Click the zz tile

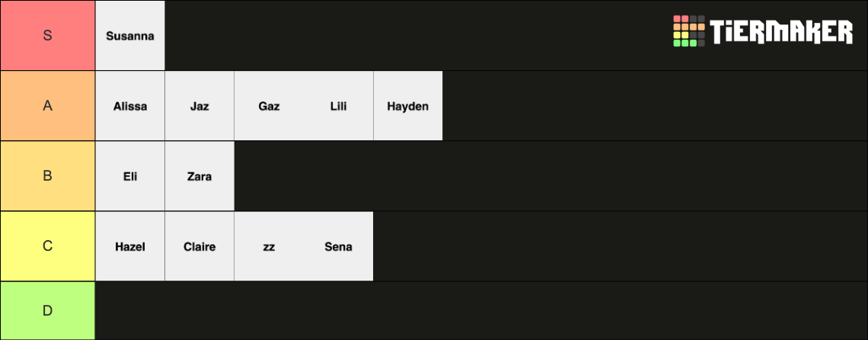tap(269, 246)
